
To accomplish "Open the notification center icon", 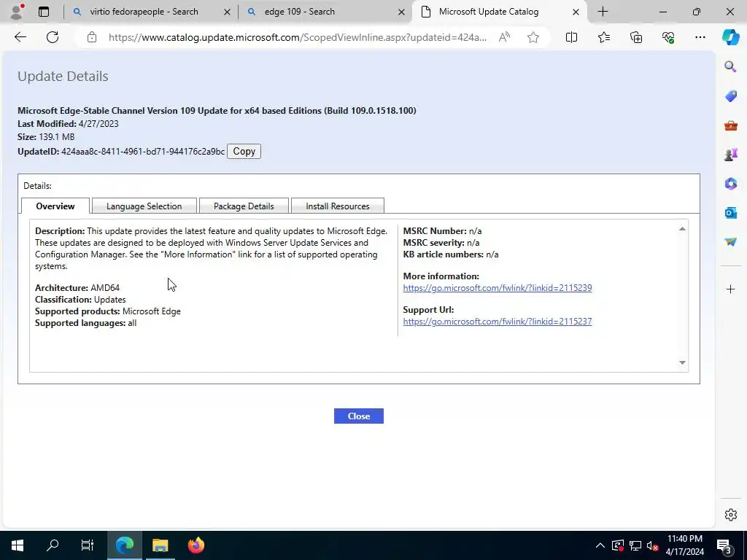I will [724, 545].
